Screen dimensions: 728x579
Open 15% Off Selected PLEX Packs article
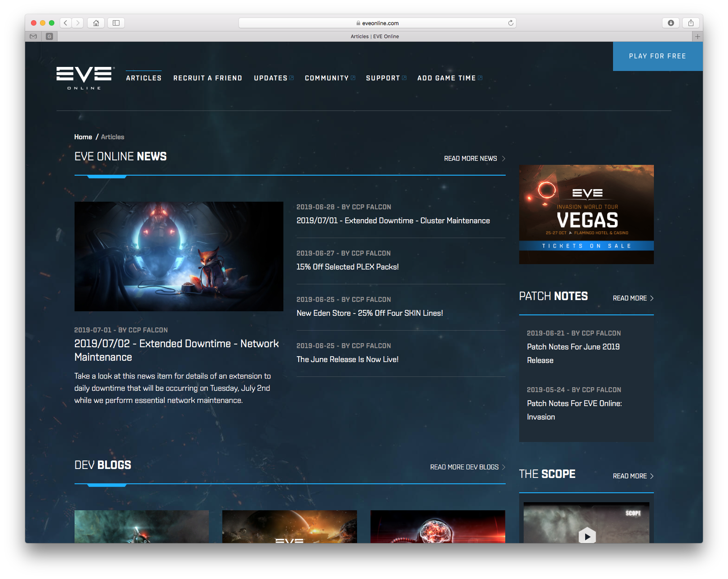click(347, 267)
